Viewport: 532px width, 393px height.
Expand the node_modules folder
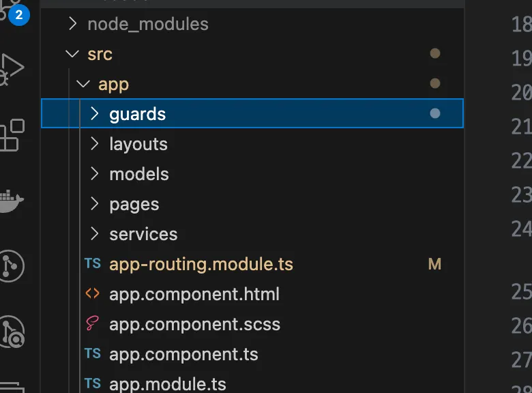[147, 25]
